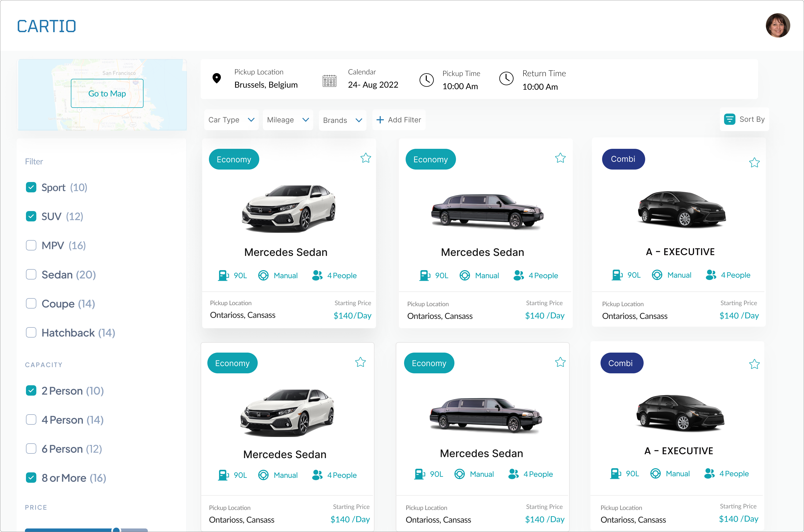Click the CARTIO logo
The width and height of the screenshot is (804, 532).
tap(46, 26)
